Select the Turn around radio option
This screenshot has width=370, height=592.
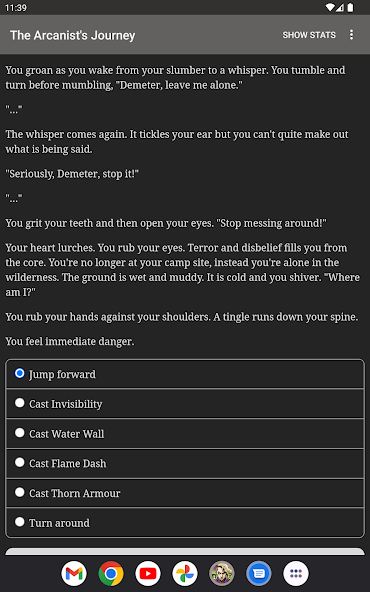(x=185, y=523)
